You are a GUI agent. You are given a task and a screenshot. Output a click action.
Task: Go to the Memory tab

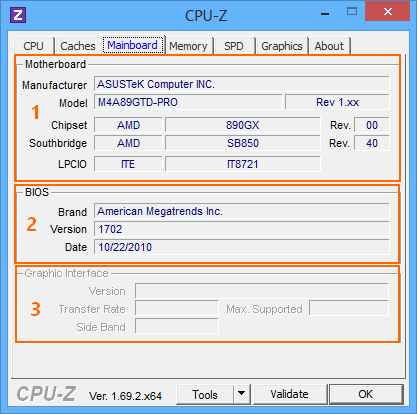pos(188,46)
